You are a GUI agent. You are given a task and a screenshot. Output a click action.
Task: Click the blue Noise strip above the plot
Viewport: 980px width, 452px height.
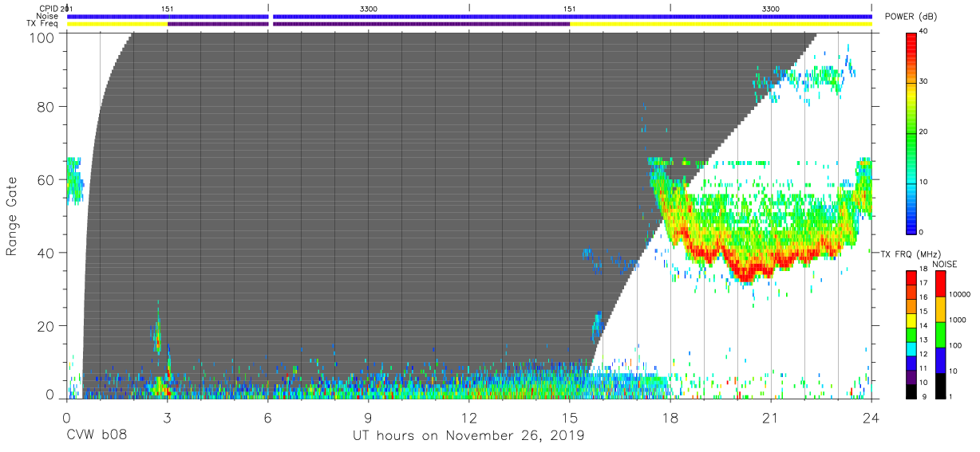pos(469,16)
